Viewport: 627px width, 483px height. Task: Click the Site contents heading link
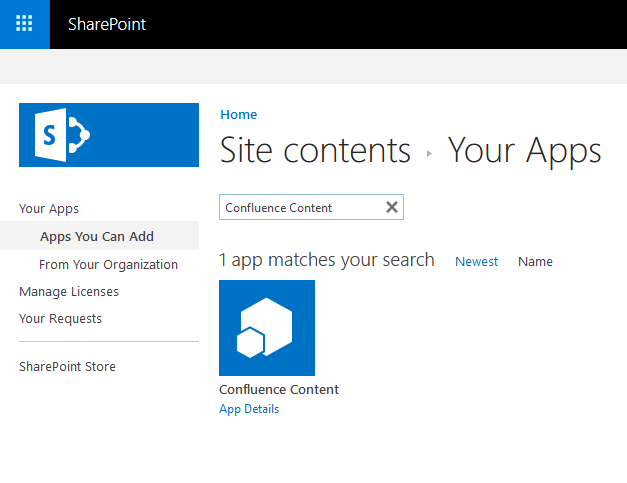(x=315, y=150)
